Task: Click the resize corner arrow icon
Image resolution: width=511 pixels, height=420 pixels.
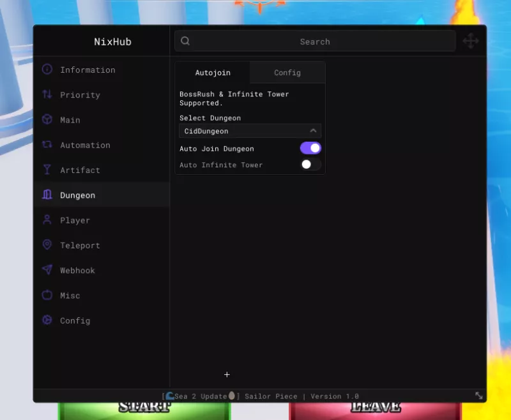Action: click(478, 396)
